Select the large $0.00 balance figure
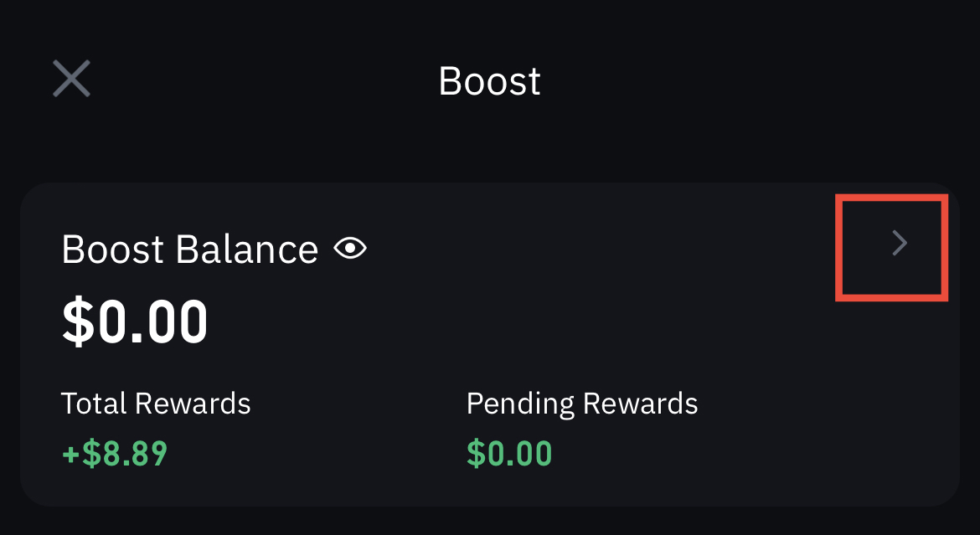 [x=135, y=322]
